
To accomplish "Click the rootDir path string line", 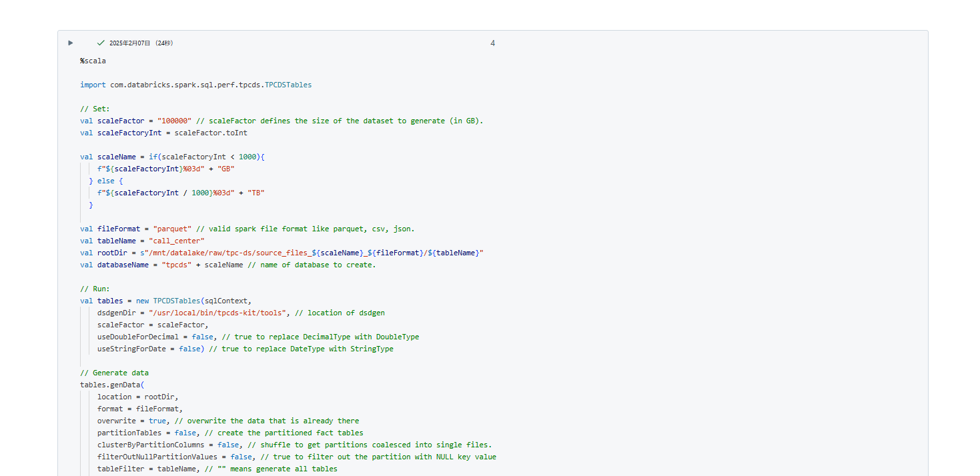I will coord(282,253).
